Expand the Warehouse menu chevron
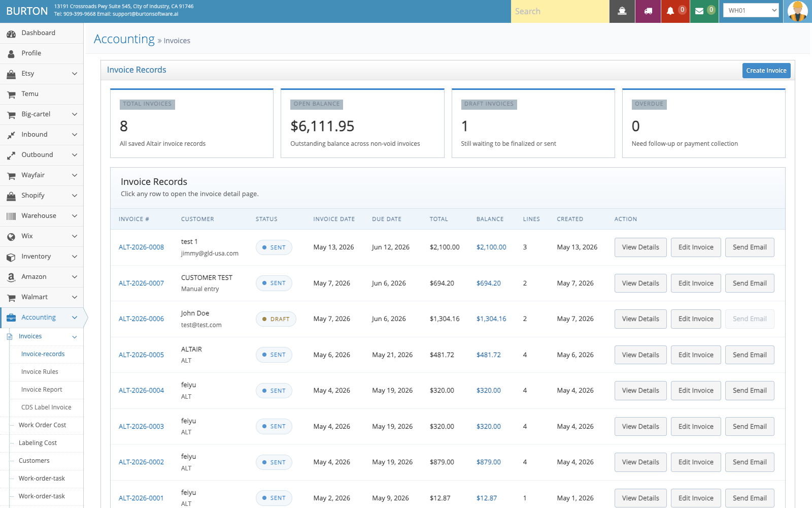Screen dimensions: 812x508 (75, 216)
